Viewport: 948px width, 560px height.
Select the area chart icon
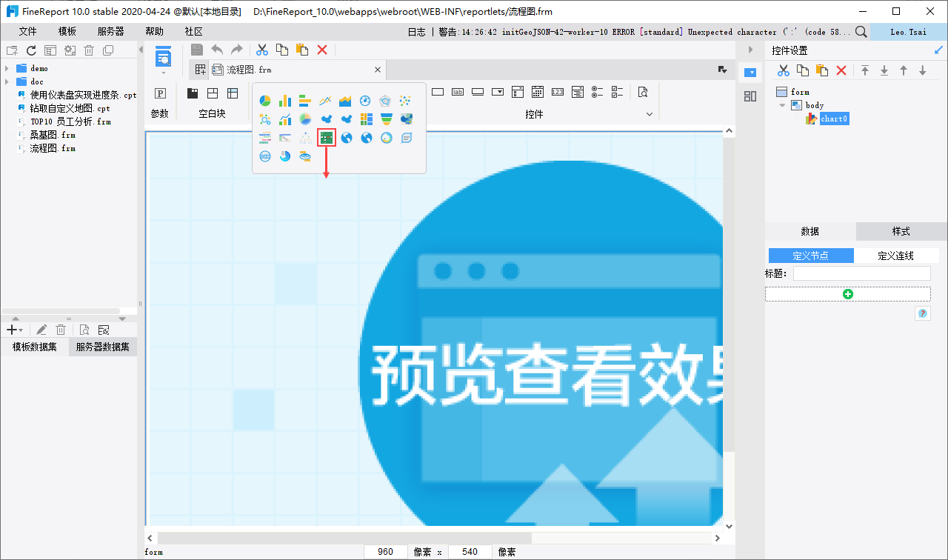[x=345, y=101]
